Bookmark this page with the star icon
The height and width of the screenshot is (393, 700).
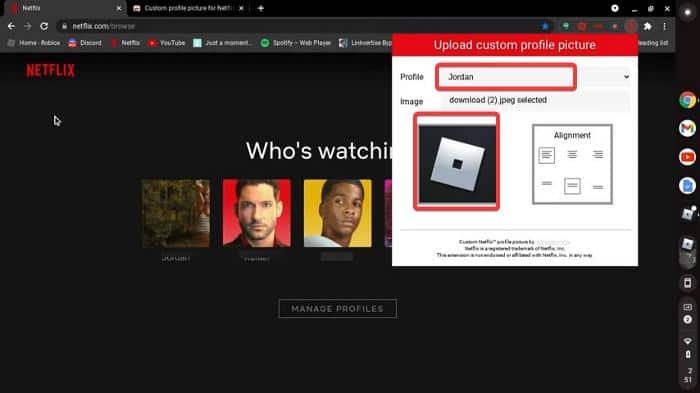click(x=545, y=26)
